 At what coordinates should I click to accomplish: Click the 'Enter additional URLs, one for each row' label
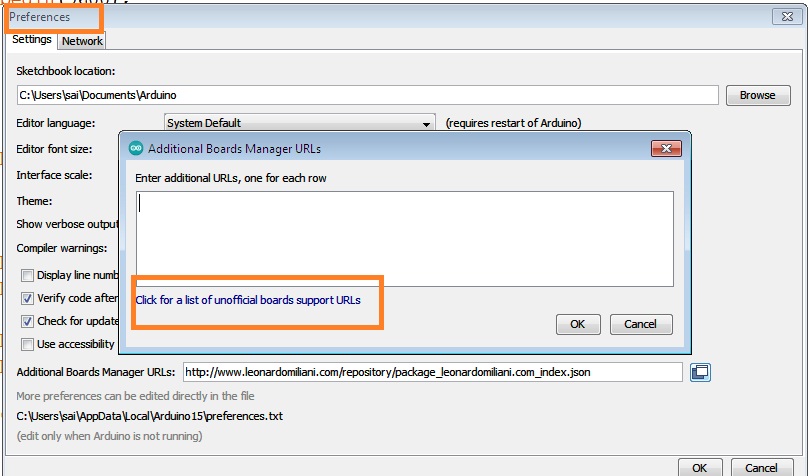click(x=231, y=178)
